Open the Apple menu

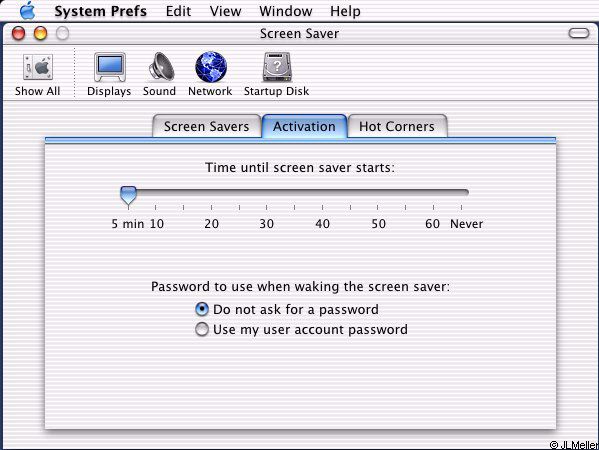tap(28, 10)
